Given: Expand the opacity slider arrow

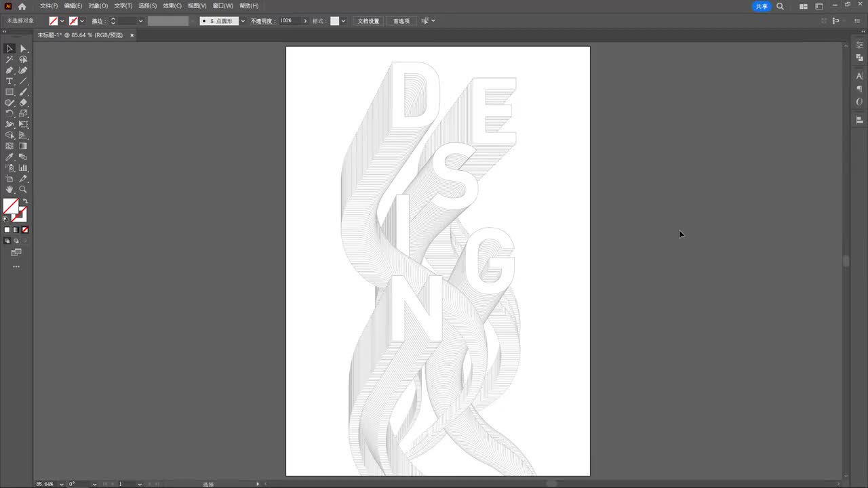Looking at the screenshot, I should pyautogui.click(x=305, y=21).
